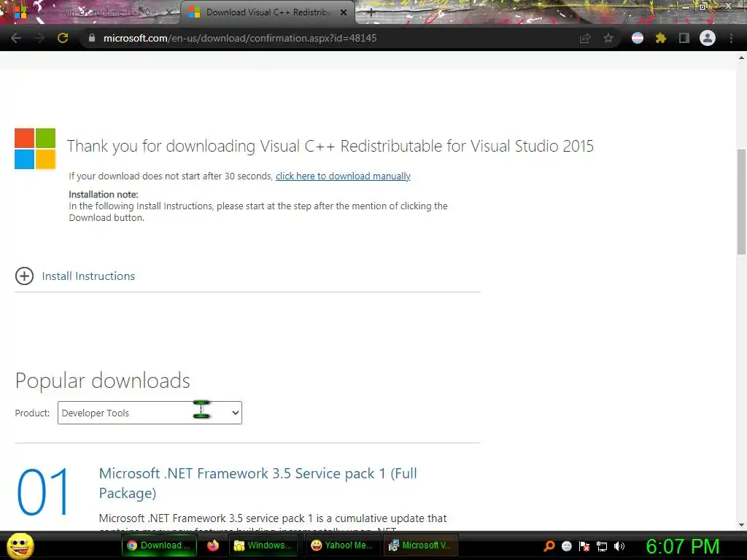Switch to the Yahoo! Messenger taskbar button
Screen dimensions: 747x560
tap(343, 545)
